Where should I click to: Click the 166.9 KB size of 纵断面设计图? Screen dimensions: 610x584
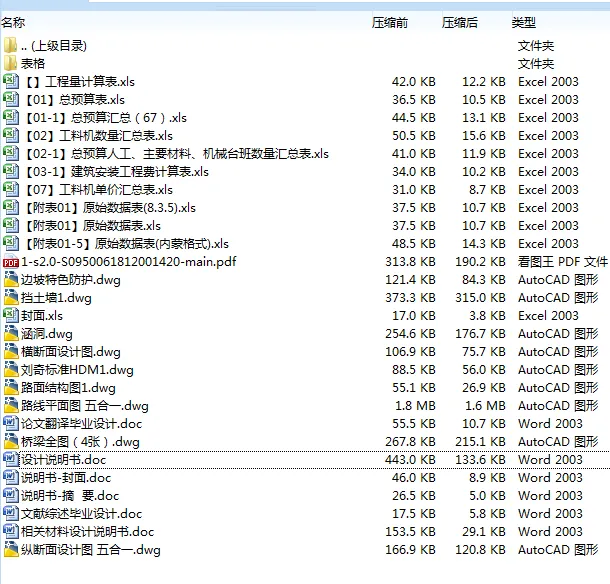point(410,550)
